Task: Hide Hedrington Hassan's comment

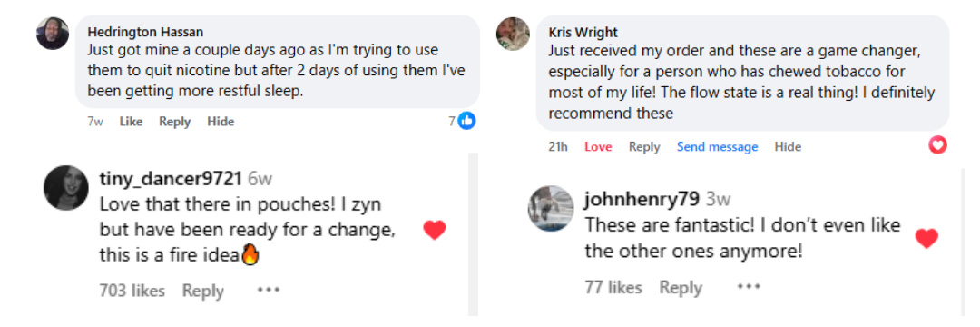Action: coord(220,122)
